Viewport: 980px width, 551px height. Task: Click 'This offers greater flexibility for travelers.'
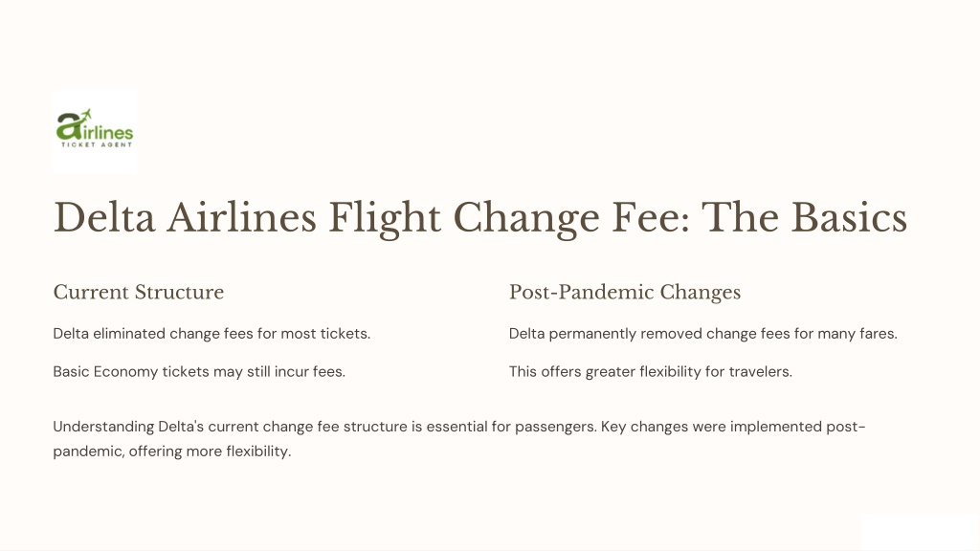[651, 372]
